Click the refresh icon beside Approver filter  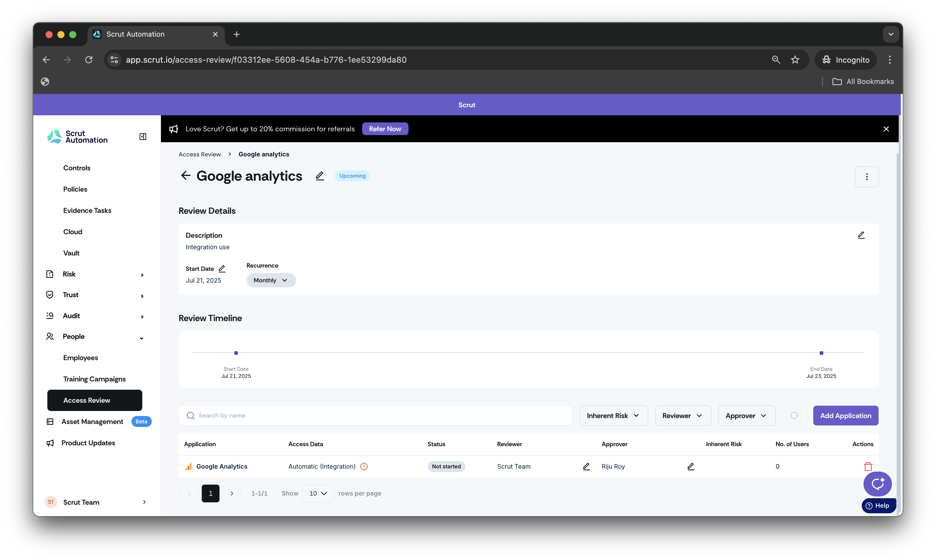(x=794, y=415)
